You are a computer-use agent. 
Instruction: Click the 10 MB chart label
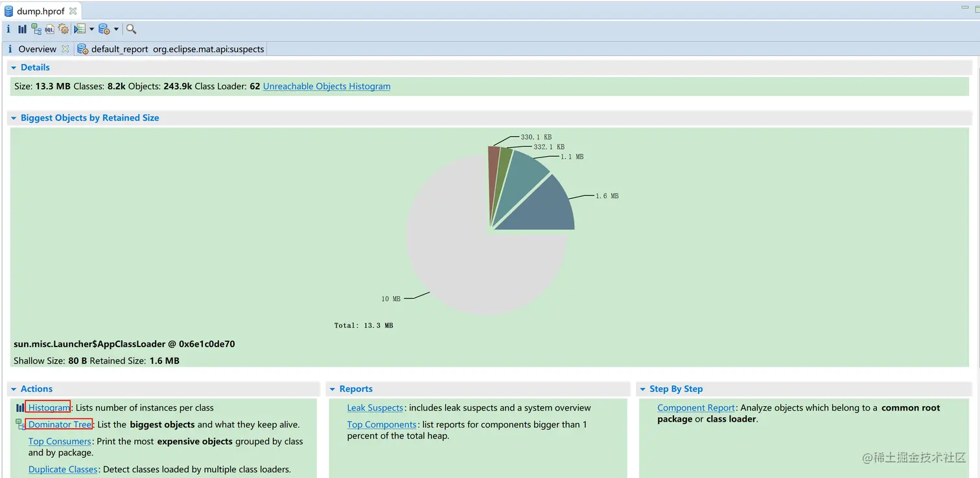pyautogui.click(x=391, y=299)
